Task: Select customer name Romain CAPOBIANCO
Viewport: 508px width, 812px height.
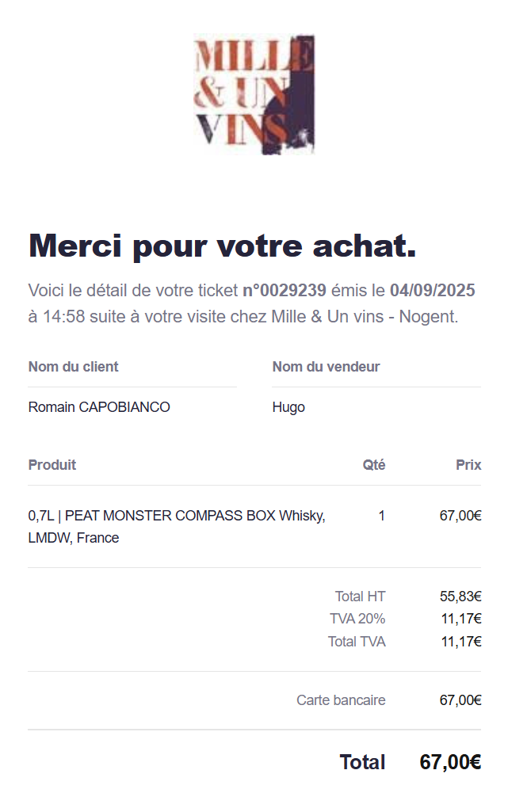Action: coord(99,407)
